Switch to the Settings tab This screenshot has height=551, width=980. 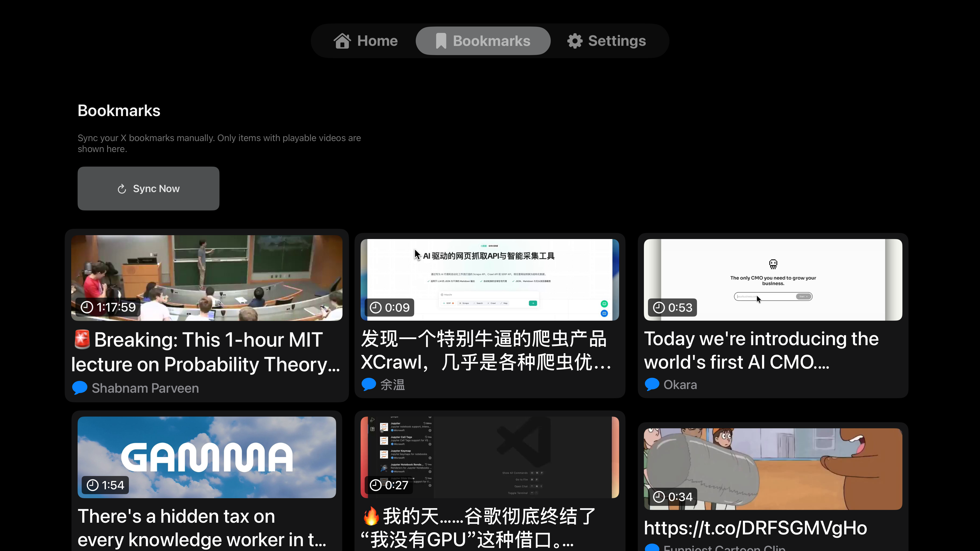606,41
